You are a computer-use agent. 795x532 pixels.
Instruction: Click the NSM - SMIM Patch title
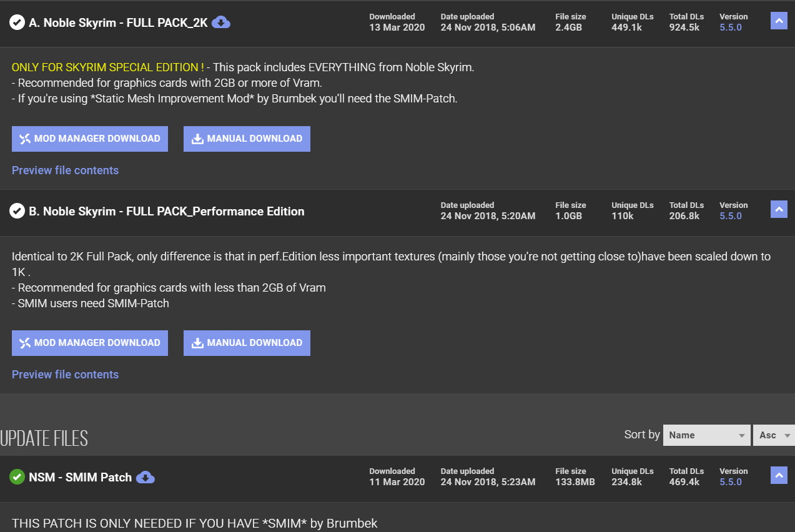80,478
